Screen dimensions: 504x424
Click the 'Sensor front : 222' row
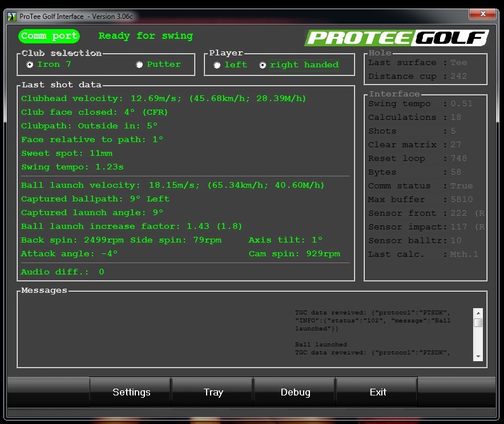coord(426,213)
